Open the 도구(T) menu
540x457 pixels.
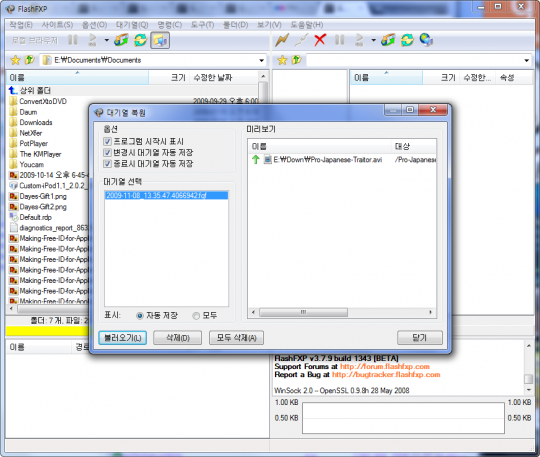coord(202,25)
